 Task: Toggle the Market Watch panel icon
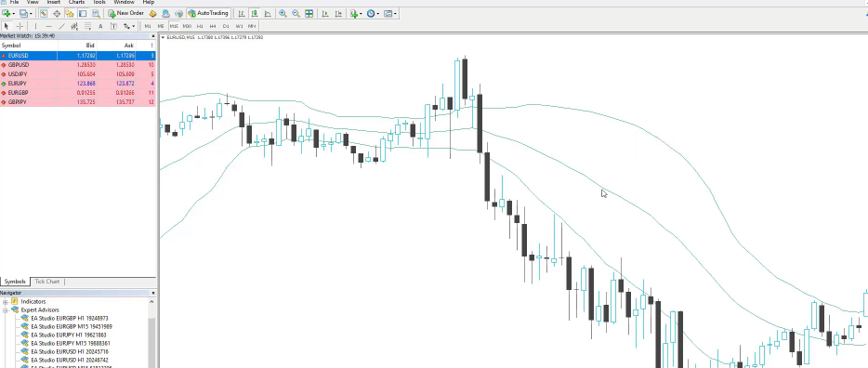point(43,13)
